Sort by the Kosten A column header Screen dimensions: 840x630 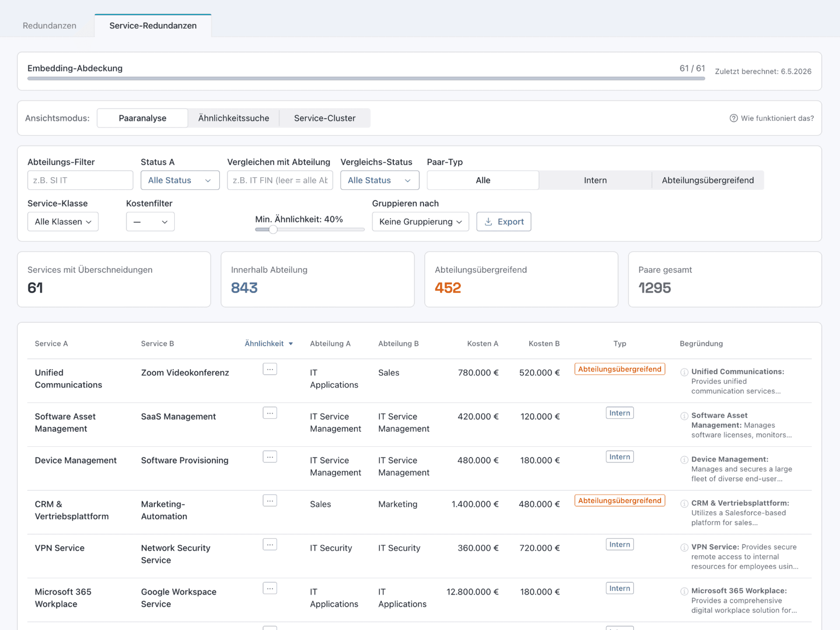point(483,344)
